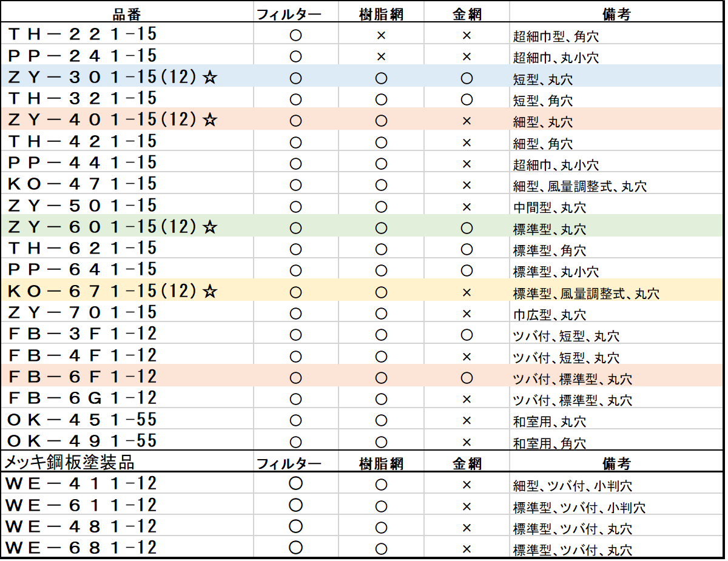Click the ○ under フィルター for KO-471-15

[x=295, y=185]
